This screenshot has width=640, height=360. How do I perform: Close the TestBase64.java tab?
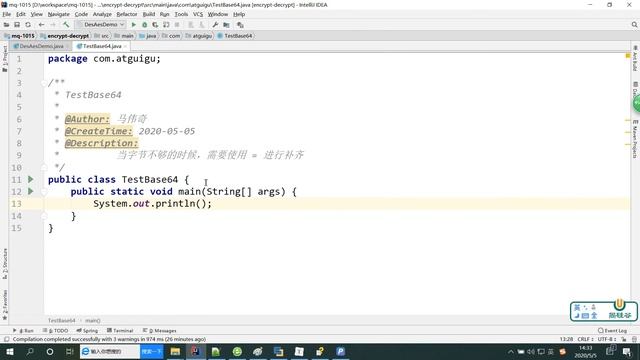(x=125, y=46)
